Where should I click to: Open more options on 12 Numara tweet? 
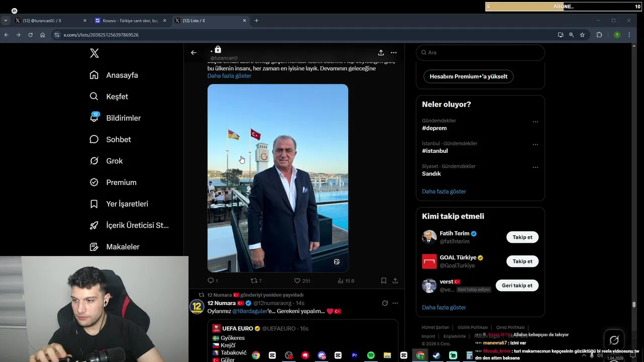(395, 303)
